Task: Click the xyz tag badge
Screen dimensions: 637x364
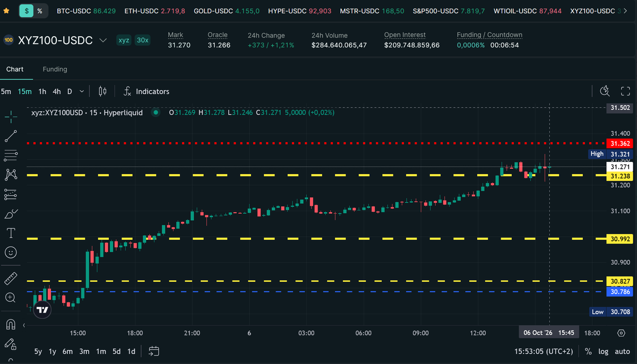Action: pos(124,40)
